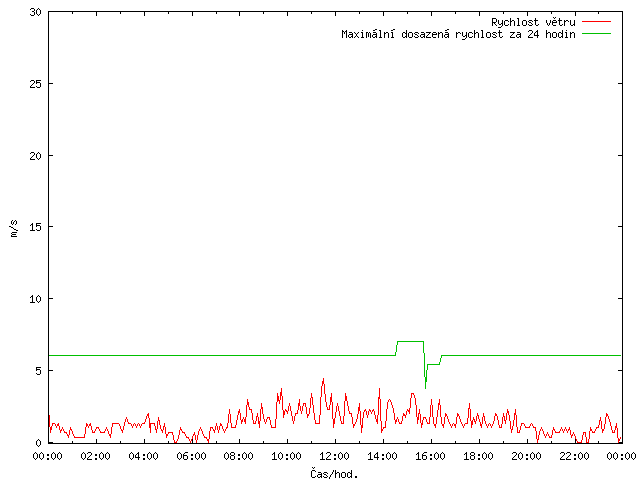The height and width of the screenshot is (480, 640).
Task: Click the 10:00 time label
Action: click(287, 456)
